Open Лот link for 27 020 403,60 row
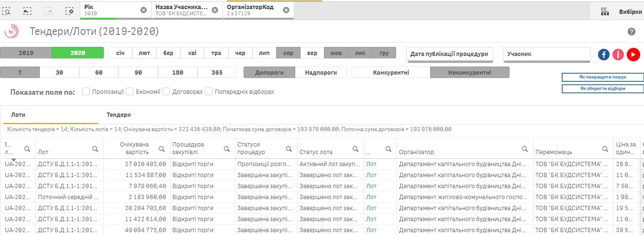644x235 pixels. (x=371, y=164)
